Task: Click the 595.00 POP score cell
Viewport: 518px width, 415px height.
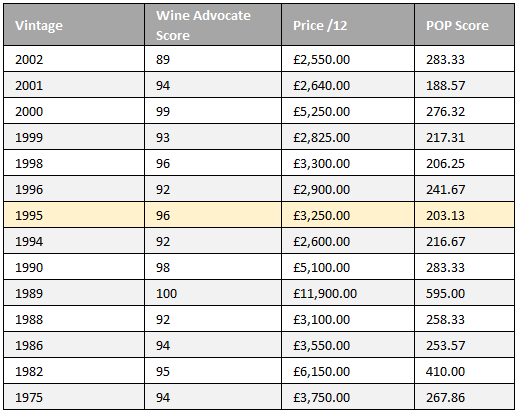Action: click(465, 293)
